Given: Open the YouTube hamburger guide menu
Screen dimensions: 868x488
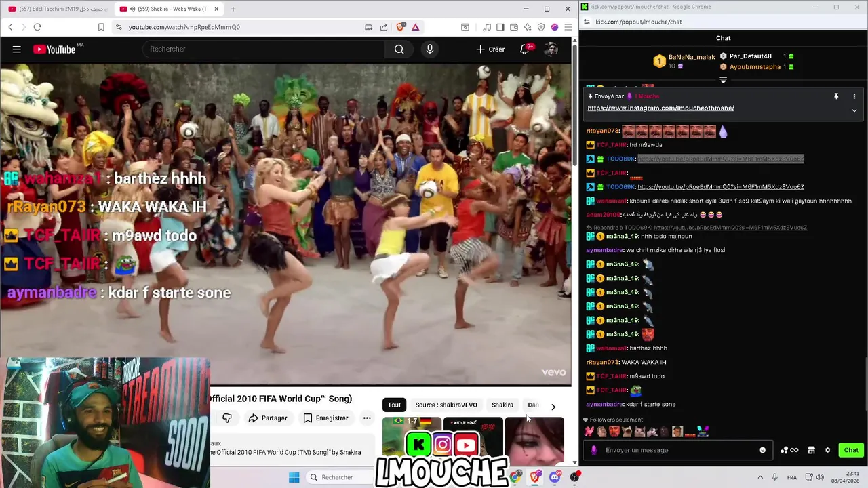Looking at the screenshot, I should [x=16, y=49].
